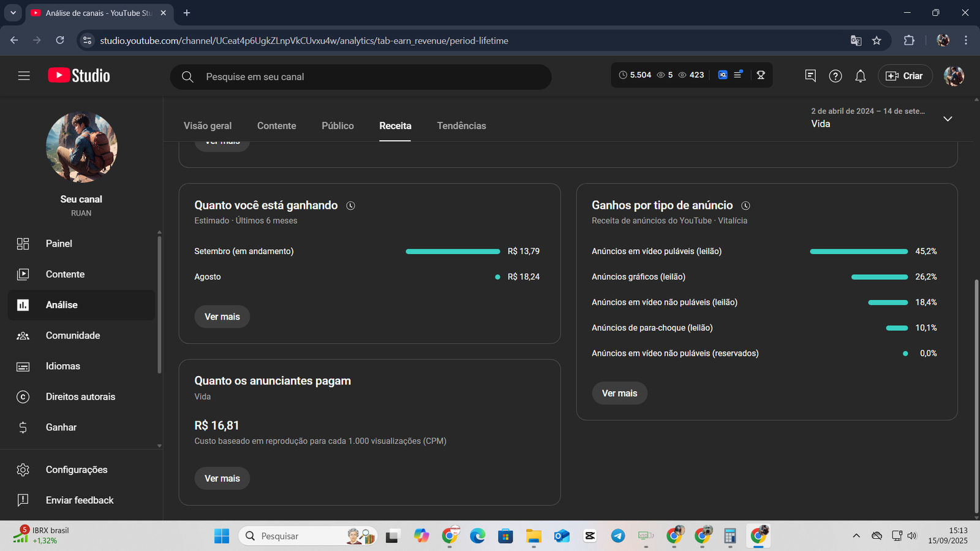Click the IBRX brasil widget in taskbar
This screenshot has height=551, width=980.
coord(41,535)
